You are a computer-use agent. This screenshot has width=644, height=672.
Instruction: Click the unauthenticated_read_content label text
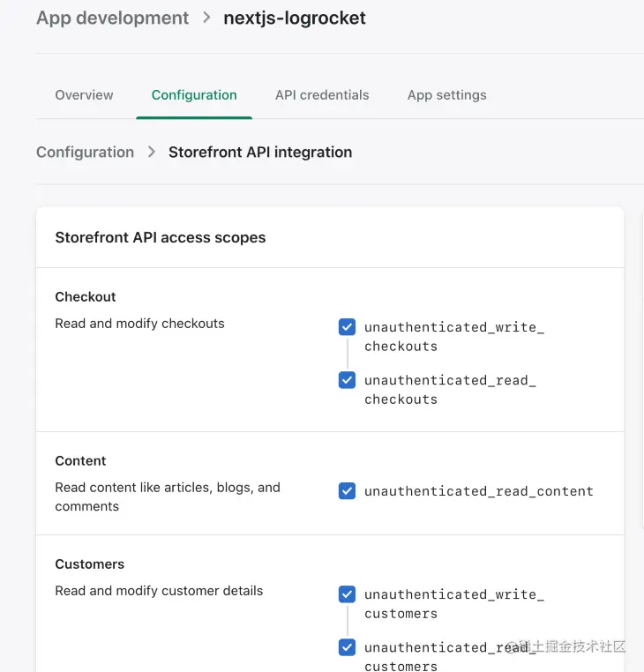478,491
